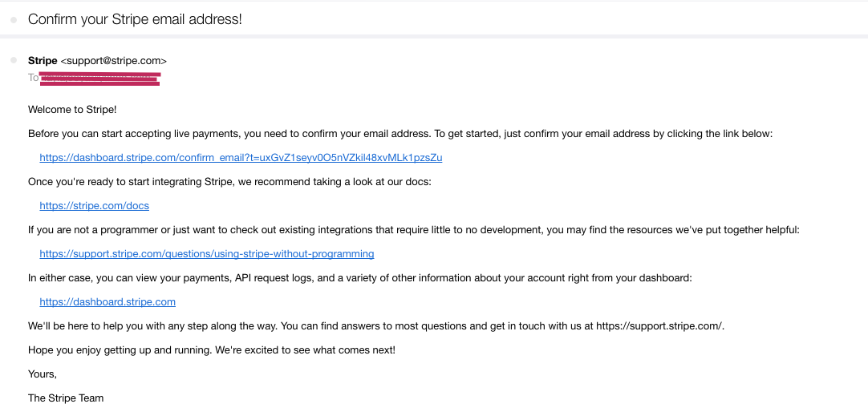Click the sender name Stripe
Viewport: 868px width, 416px height.
[x=43, y=61]
